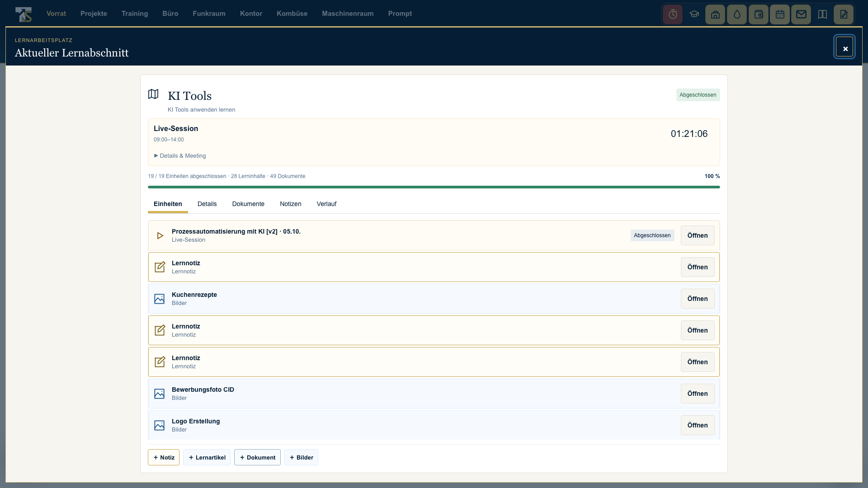868x488 pixels.
Task: Click image icon of Kuchenrezepte row
Action: pos(160,299)
